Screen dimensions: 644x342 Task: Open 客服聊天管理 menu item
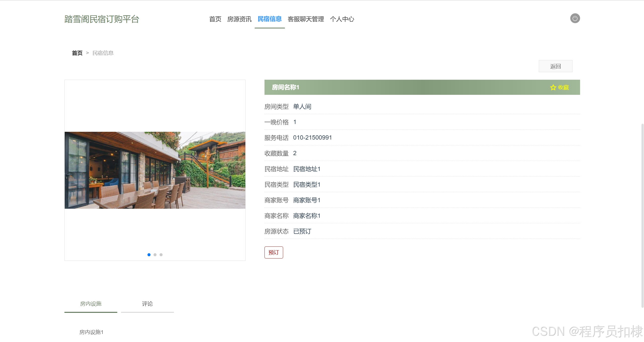[x=306, y=19]
